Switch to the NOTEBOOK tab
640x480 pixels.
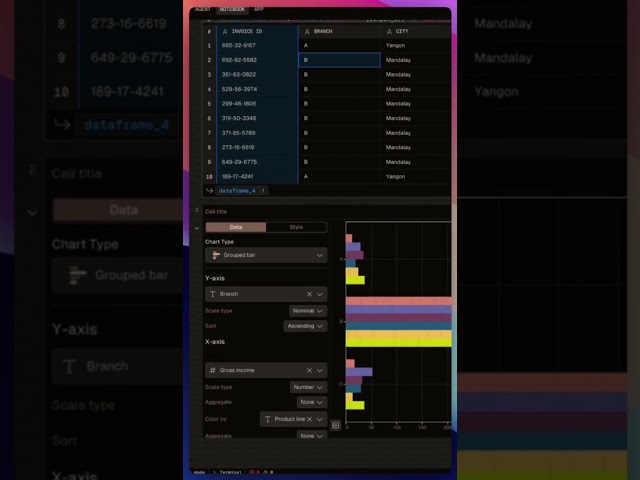click(232, 9)
